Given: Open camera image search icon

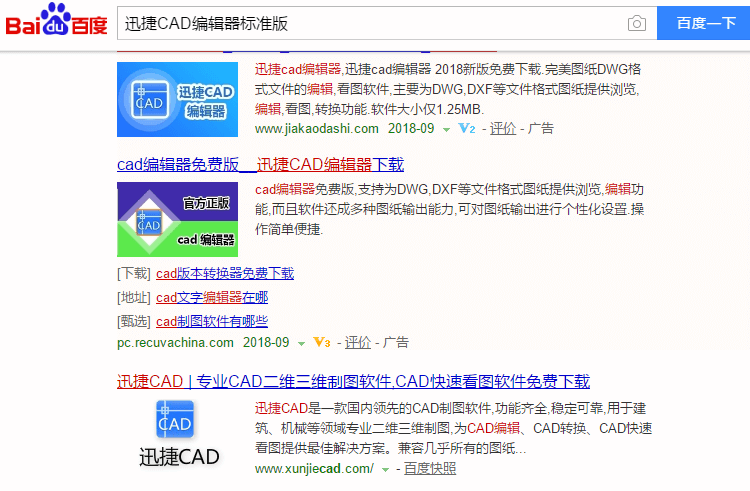Looking at the screenshot, I should [637, 23].
